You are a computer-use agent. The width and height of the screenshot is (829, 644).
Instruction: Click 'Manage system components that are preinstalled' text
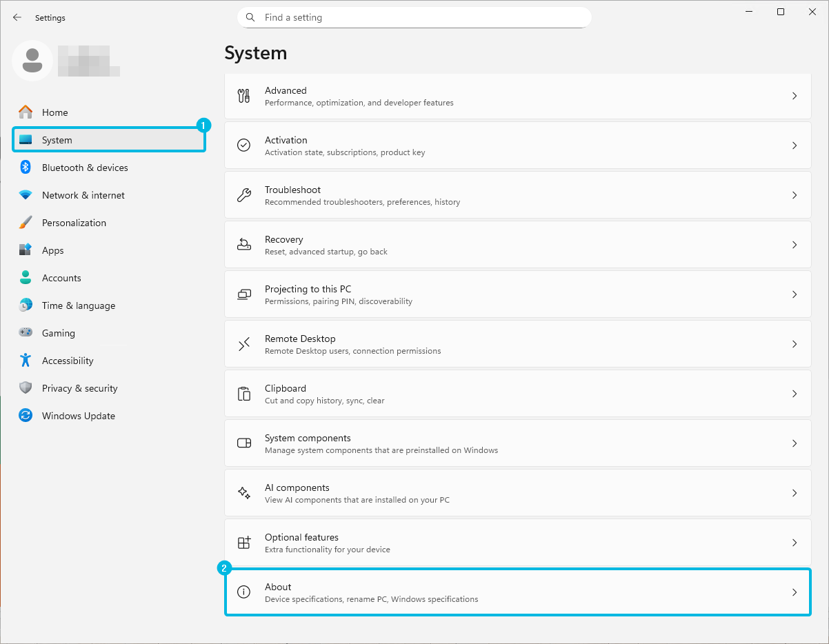381,450
